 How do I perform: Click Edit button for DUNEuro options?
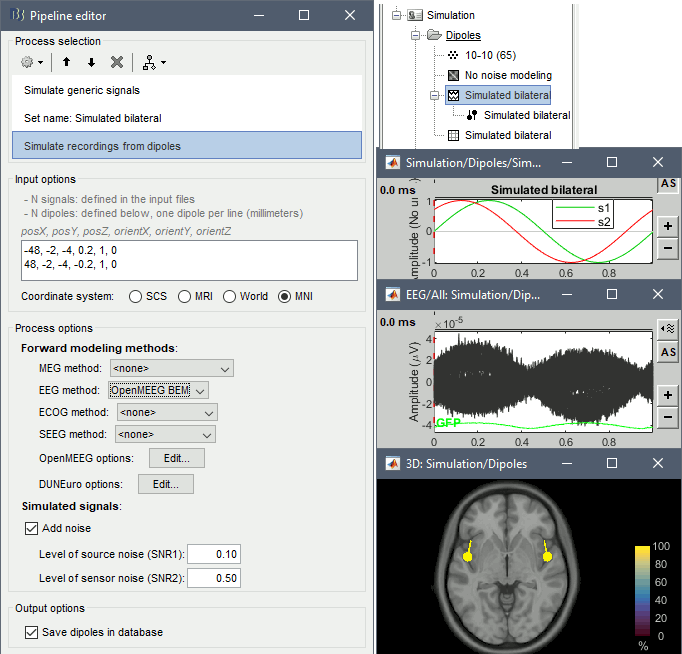(166, 484)
